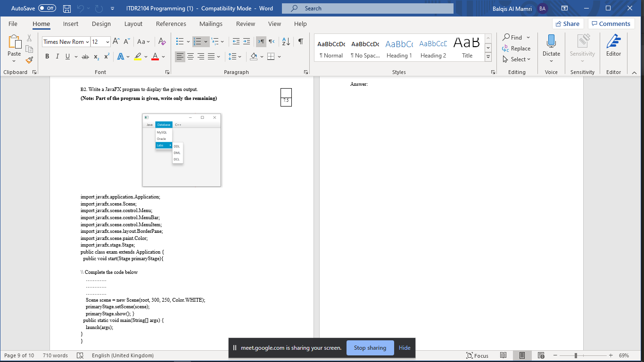Click the Save icon in title bar
The width and height of the screenshot is (644, 362).
[x=67, y=8]
